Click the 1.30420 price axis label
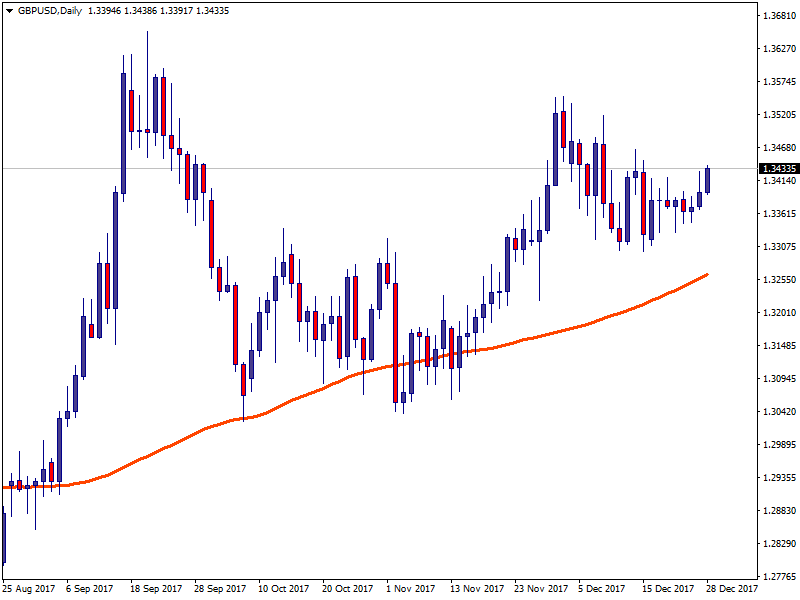The width and height of the screenshot is (800, 600). pos(776,411)
